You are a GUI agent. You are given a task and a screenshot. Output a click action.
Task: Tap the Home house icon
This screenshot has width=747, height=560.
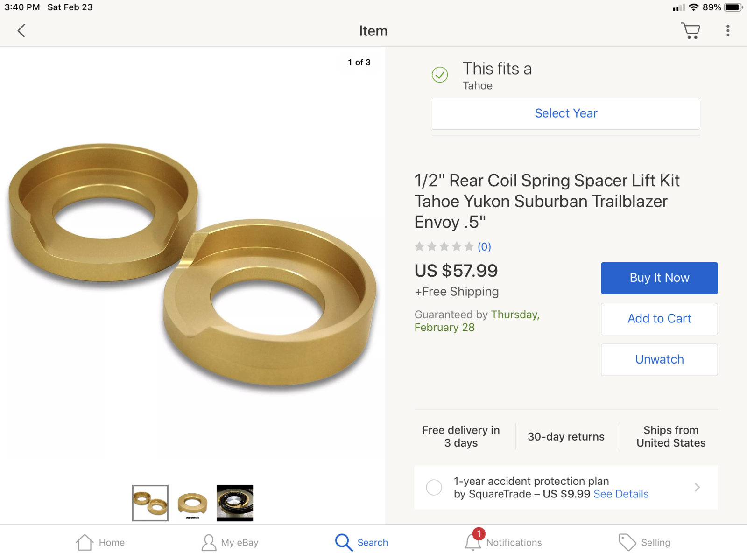coord(85,542)
